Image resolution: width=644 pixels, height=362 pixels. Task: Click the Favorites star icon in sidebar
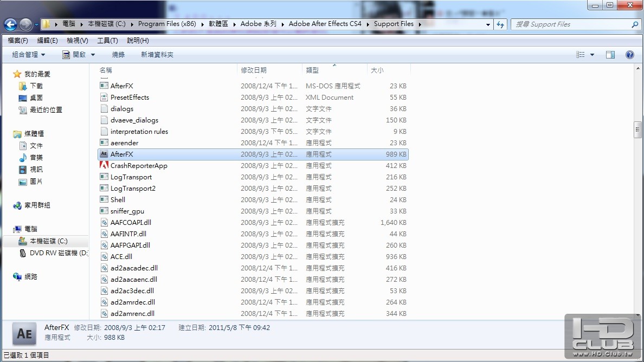(17, 74)
